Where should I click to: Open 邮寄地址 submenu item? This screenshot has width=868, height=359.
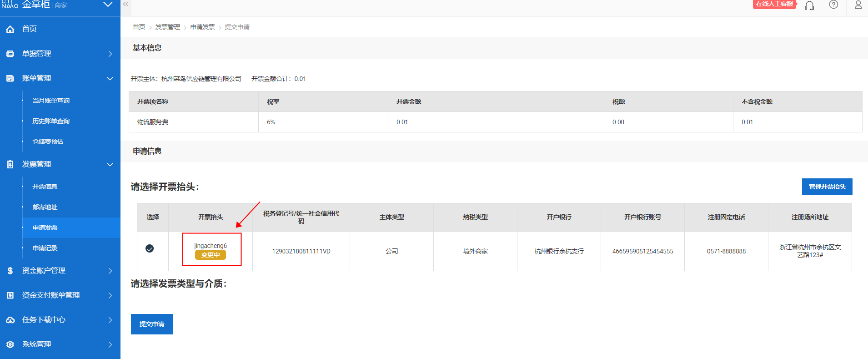pos(45,207)
